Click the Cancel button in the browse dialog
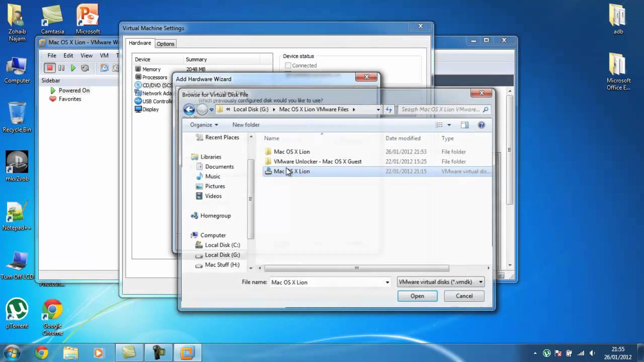 point(464,296)
